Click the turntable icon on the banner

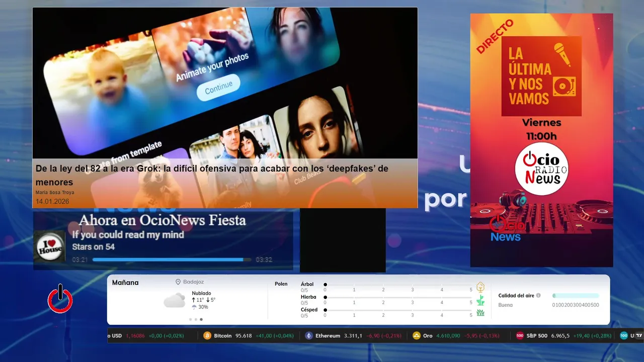pyautogui.click(x=564, y=86)
